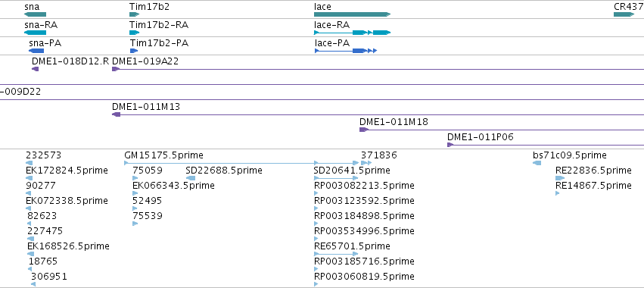Viewport: 644px width, 288px height.
Task: Select the lace gene bar
Action: [352, 14]
